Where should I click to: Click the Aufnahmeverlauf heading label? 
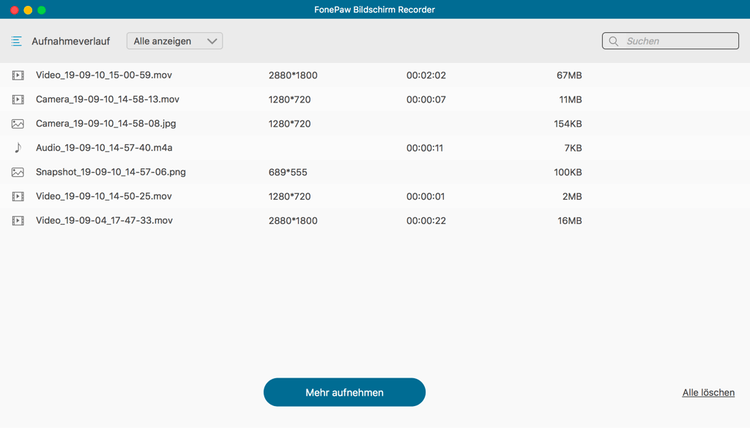pyautogui.click(x=71, y=42)
